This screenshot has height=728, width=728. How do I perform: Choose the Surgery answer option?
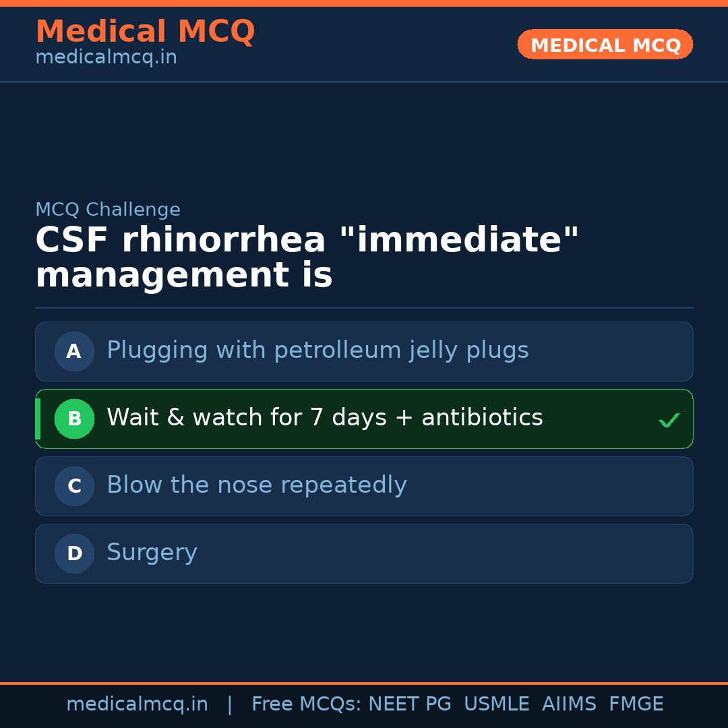click(x=152, y=553)
